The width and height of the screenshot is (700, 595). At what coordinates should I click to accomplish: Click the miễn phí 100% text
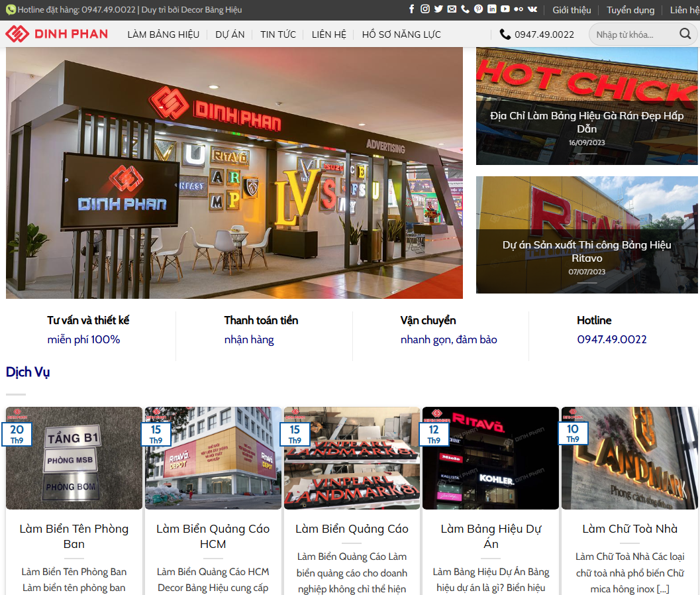(x=84, y=339)
